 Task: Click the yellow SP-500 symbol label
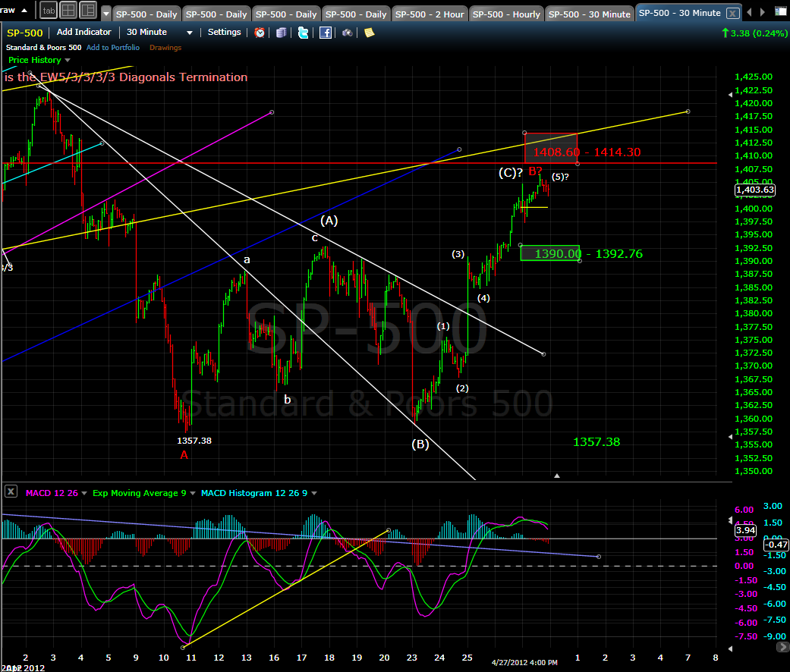25,33
